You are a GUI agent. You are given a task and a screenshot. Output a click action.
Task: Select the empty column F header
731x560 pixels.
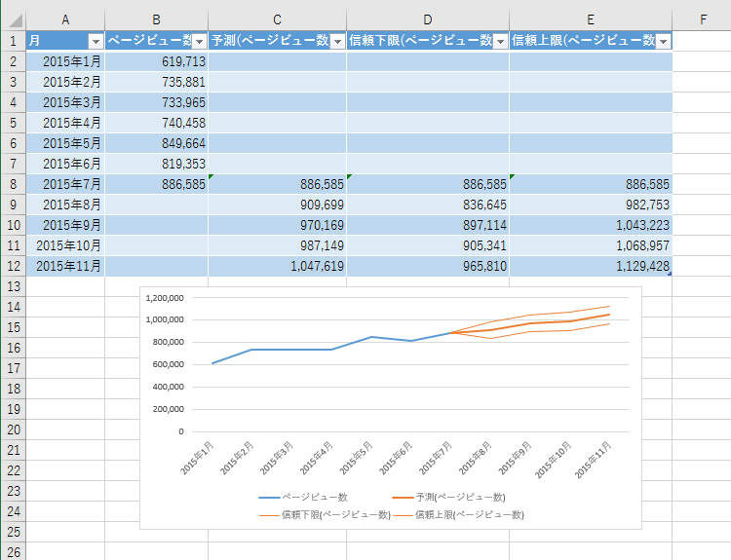[x=702, y=19]
